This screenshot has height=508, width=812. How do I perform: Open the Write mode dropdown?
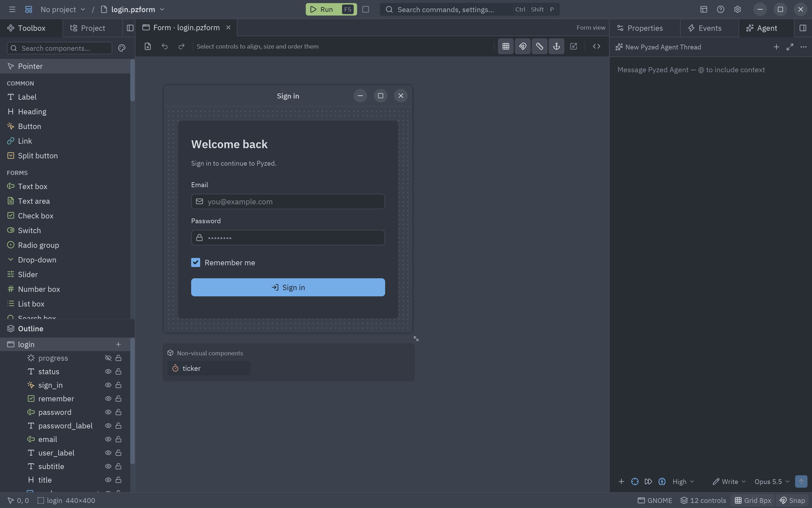(x=729, y=481)
